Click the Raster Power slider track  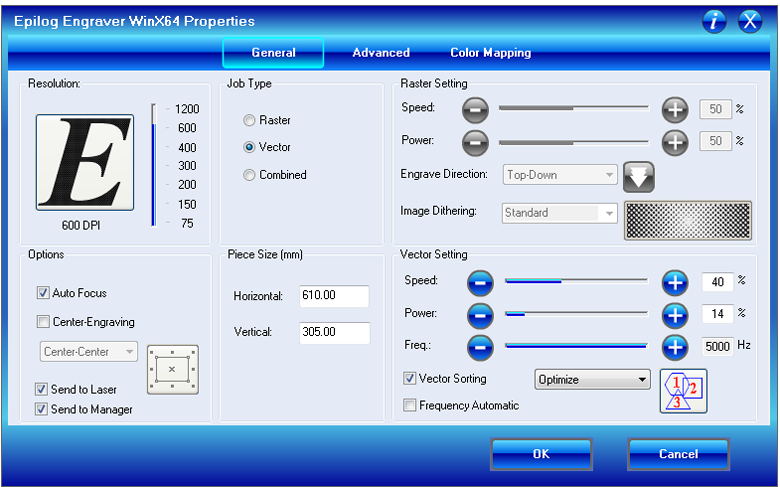pos(574,143)
